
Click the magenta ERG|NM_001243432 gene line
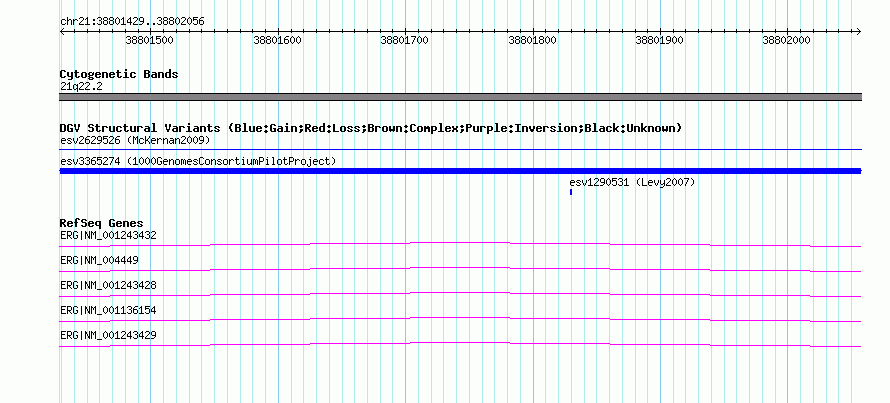click(460, 244)
